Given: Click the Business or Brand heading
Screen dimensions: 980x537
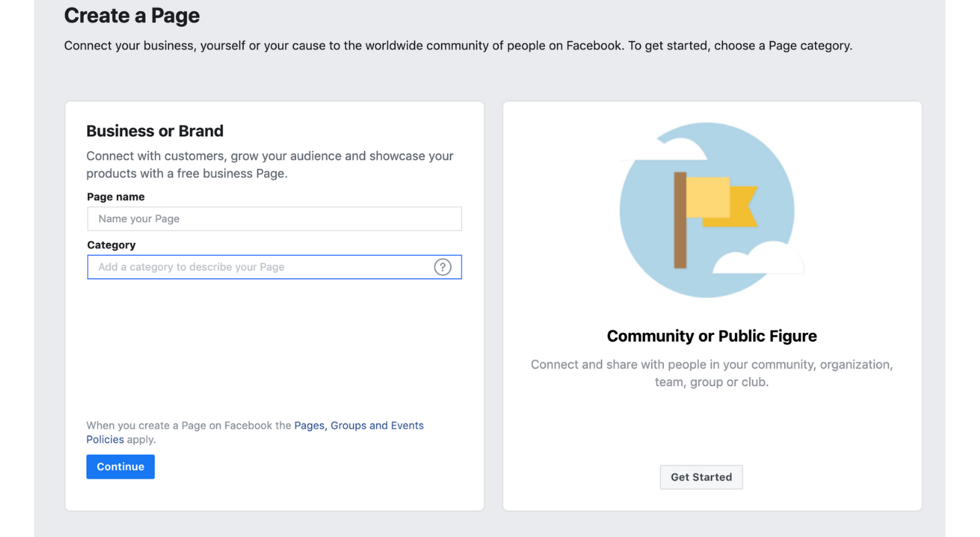Looking at the screenshot, I should click(x=155, y=131).
